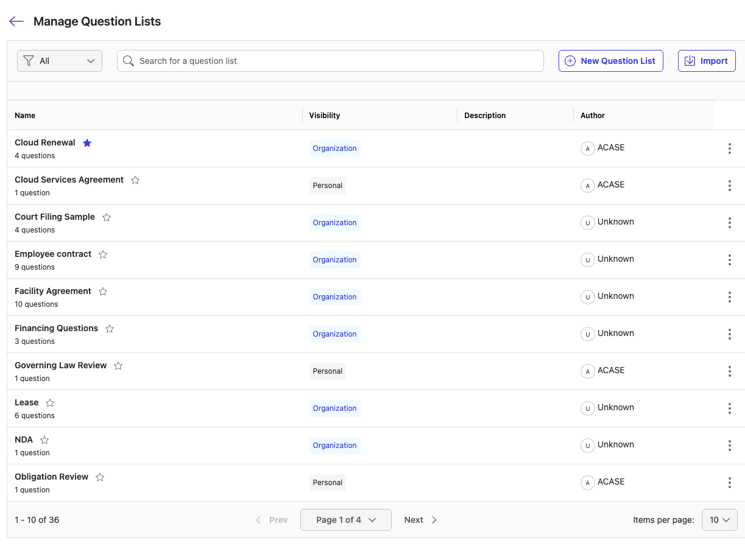Mark the NDA list as favorite

click(44, 440)
